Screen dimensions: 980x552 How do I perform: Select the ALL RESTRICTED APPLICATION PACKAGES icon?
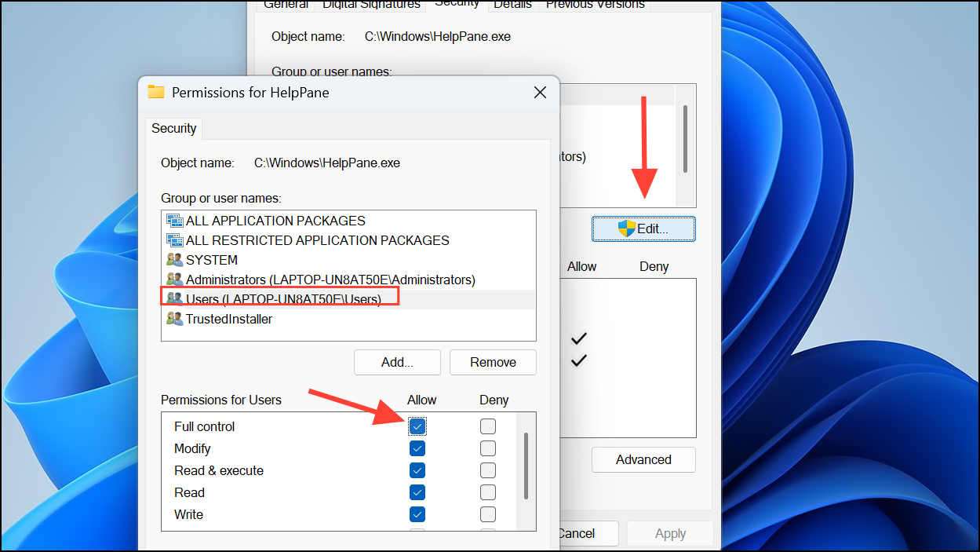[x=174, y=240]
